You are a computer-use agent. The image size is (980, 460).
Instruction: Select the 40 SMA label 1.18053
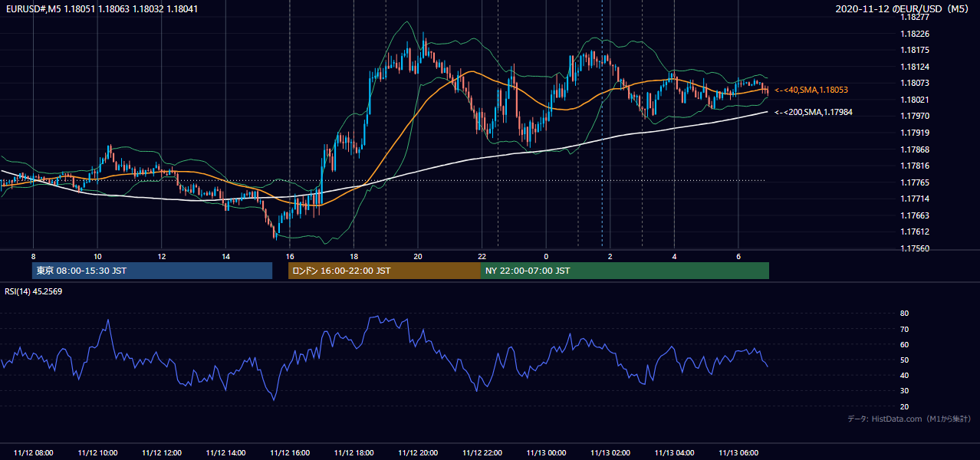tap(811, 90)
